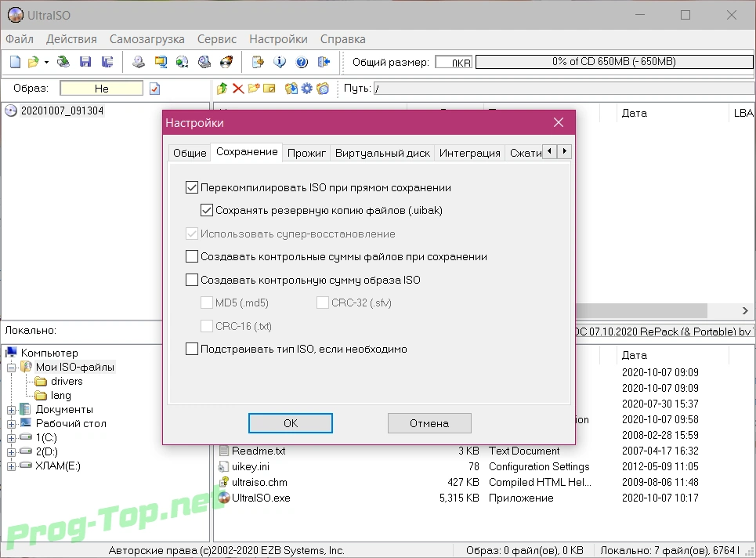Image resolution: width=756 pixels, height=558 pixels.
Task: Switch to the Интеграция tab
Action: coord(469,153)
